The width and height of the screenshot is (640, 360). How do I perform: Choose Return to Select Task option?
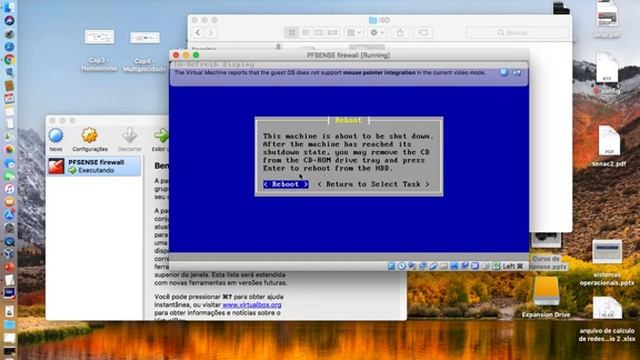[373, 184]
